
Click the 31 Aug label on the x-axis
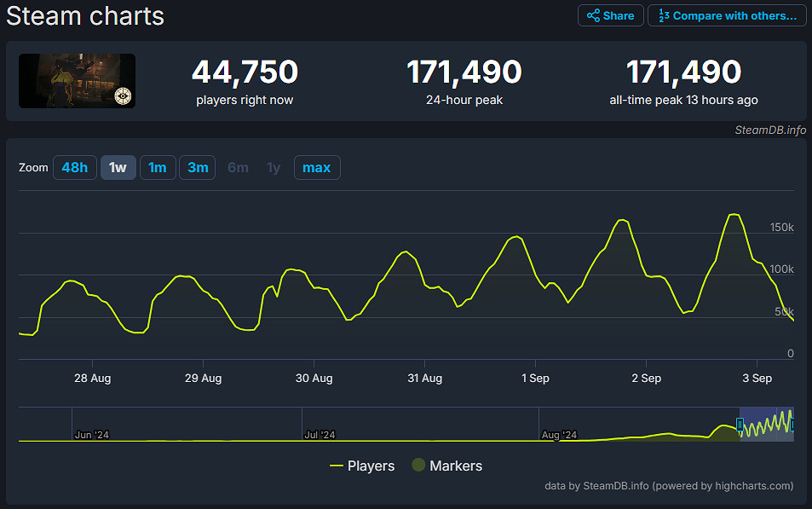click(x=424, y=379)
